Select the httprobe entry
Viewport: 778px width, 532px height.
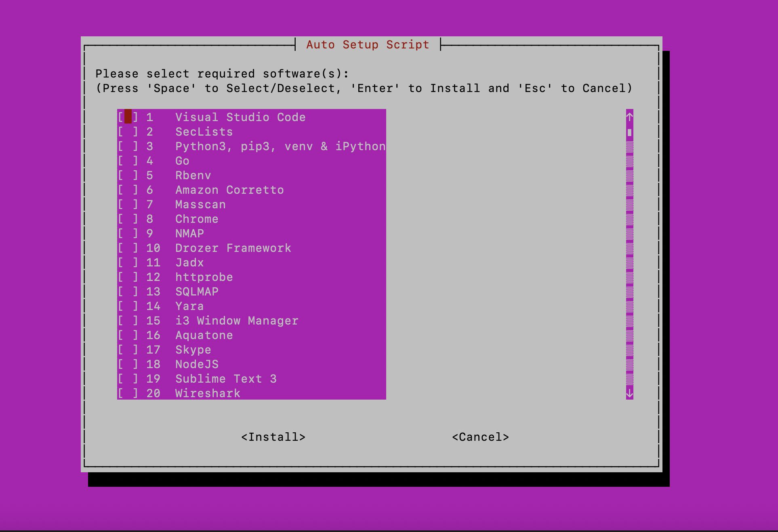(x=251, y=277)
